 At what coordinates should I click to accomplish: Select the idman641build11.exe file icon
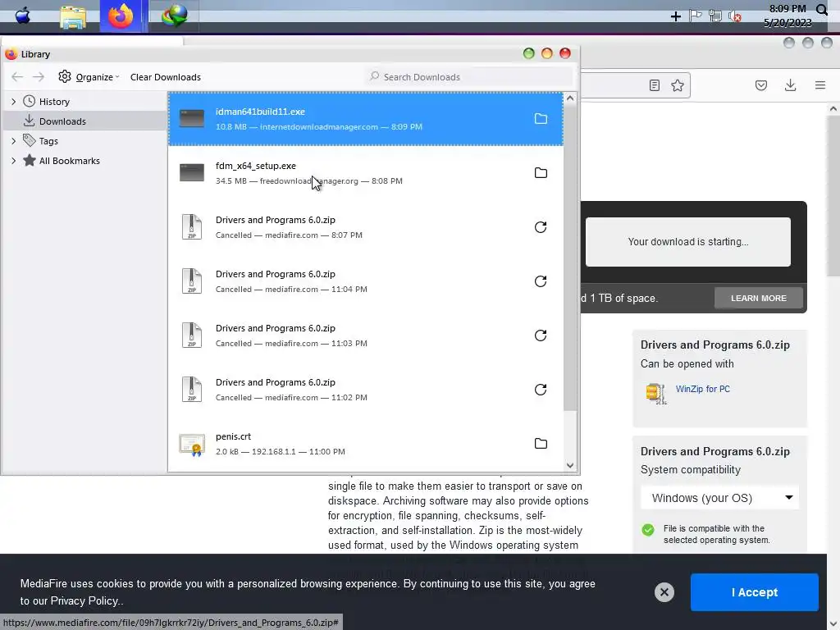click(x=192, y=118)
